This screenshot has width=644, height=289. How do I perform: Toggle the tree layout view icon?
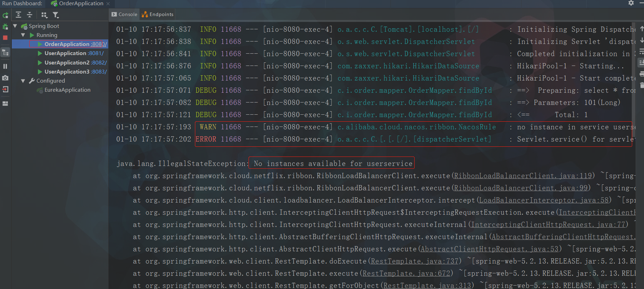tap(5, 53)
